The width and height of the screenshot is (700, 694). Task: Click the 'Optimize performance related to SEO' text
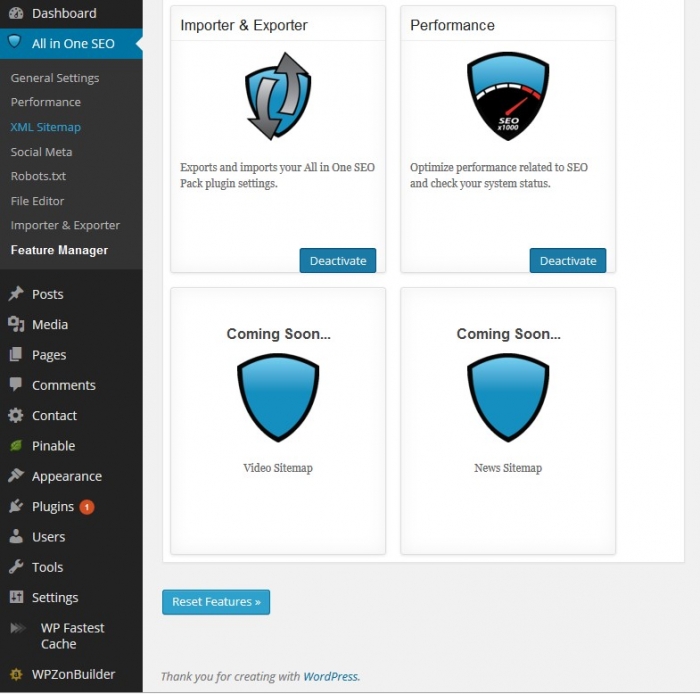499,175
